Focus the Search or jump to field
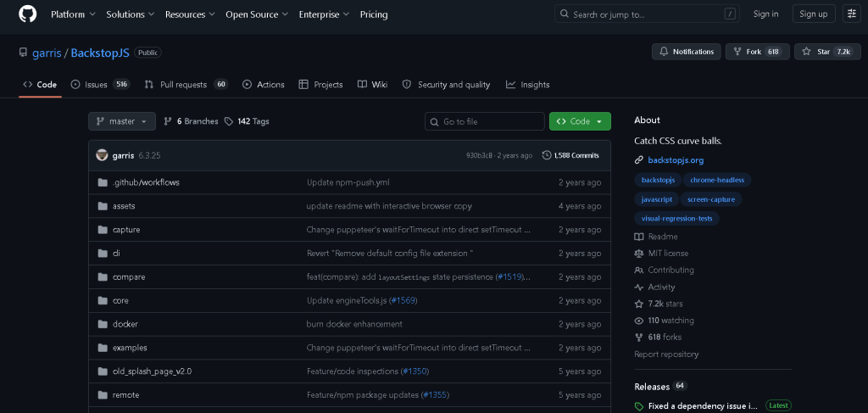 647,14
